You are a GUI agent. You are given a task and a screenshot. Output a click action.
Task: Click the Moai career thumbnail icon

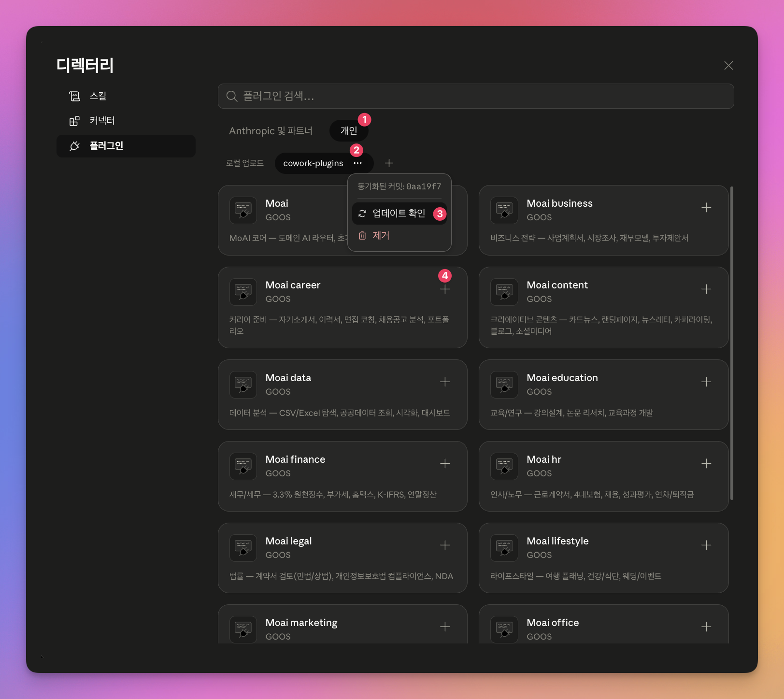coord(243,292)
